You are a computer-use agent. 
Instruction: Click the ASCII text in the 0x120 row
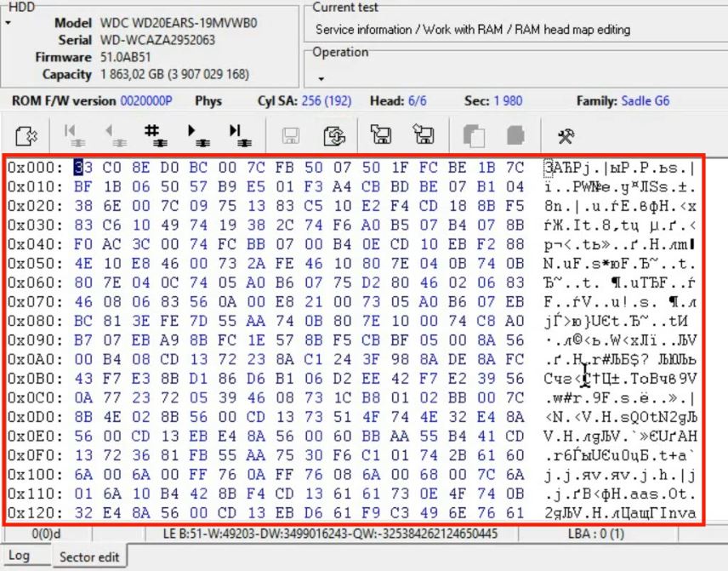[x=620, y=513]
